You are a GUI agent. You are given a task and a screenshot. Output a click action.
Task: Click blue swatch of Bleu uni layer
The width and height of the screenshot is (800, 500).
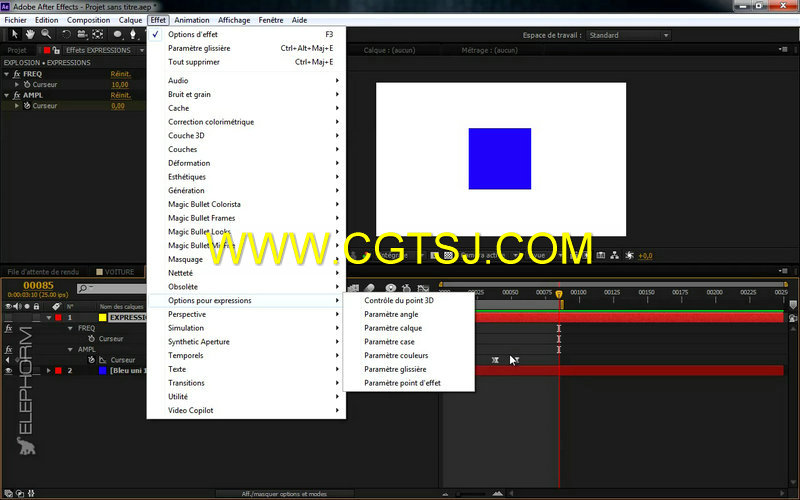pos(103,371)
